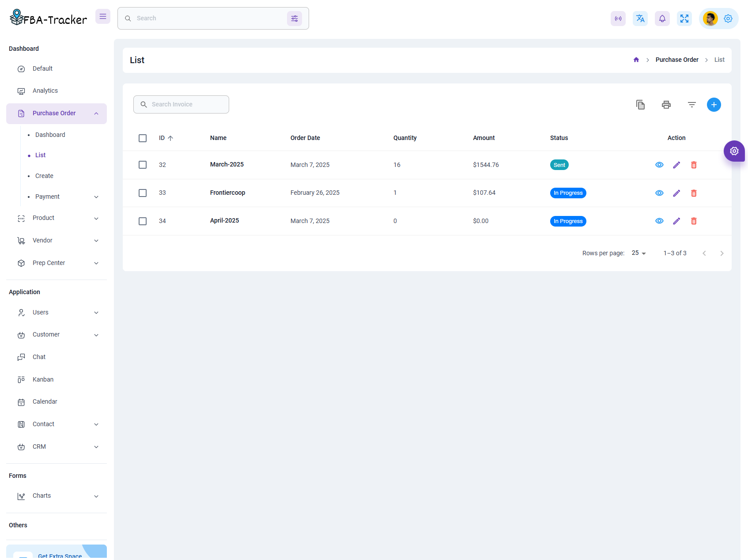Toggle fullscreen mode from the top bar
This screenshot has height=560, width=748.
684,18
